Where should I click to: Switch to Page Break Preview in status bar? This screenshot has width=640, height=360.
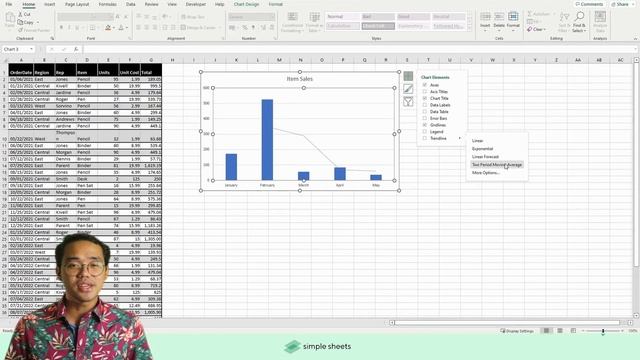[x=573, y=331]
